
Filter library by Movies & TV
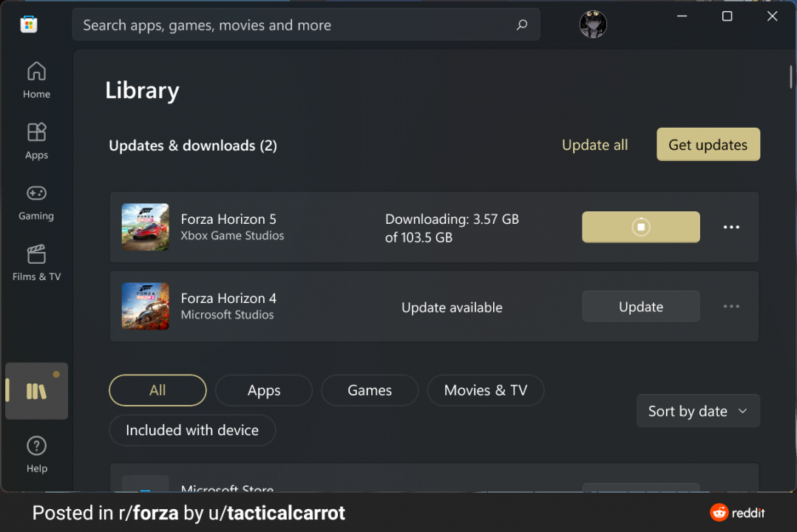point(485,390)
